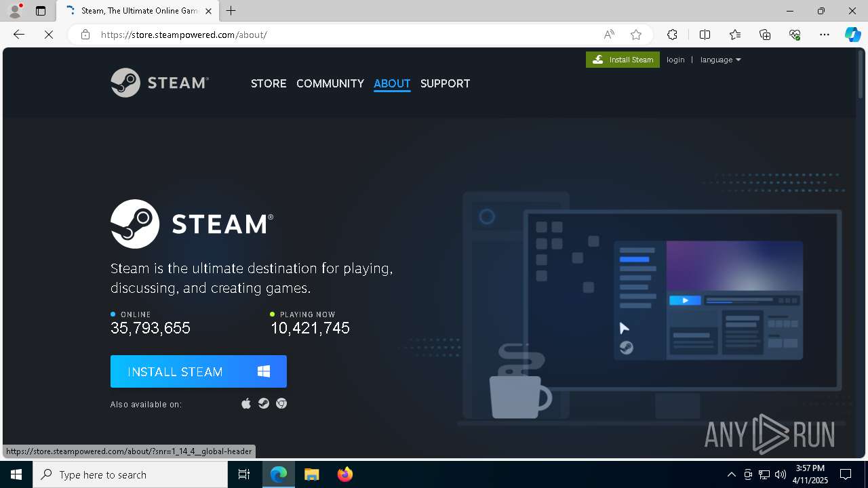Image resolution: width=868 pixels, height=488 pixels.
Task: Open the Favorites list icon
Action: (735, 35)
